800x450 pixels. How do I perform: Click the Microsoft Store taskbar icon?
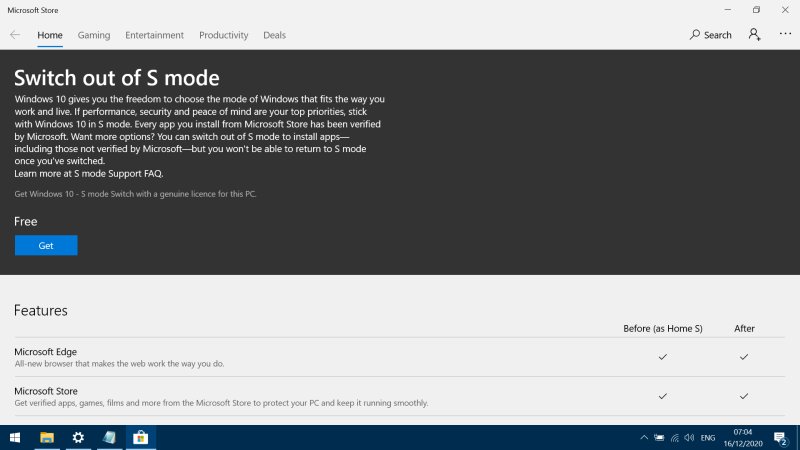tap(141, 438)
